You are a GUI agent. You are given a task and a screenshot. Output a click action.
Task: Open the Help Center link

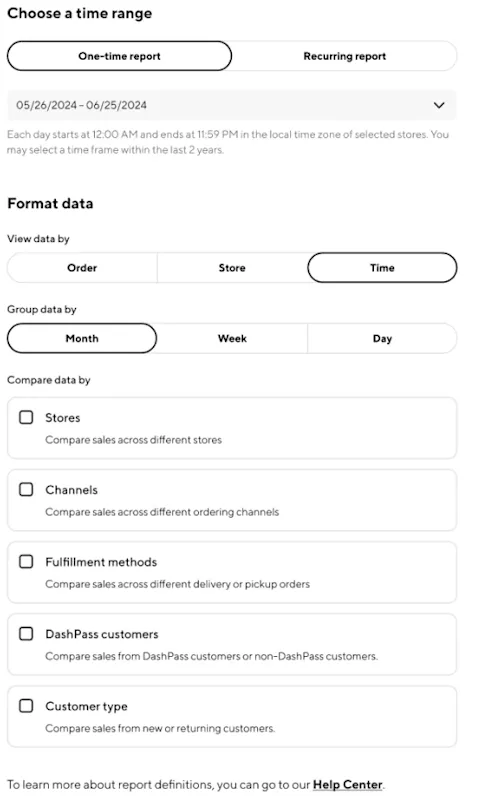click(347, 784)
